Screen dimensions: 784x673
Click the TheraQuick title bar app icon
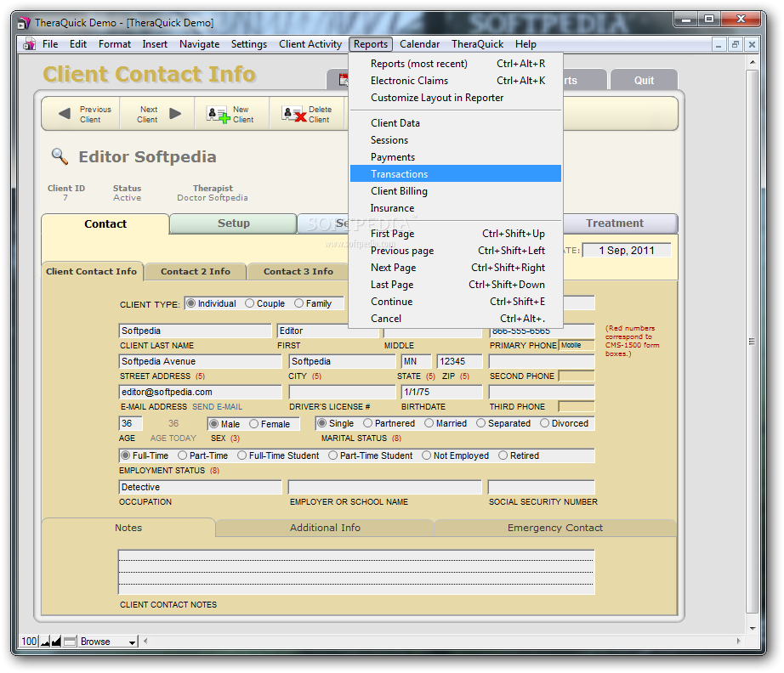(24, 22)
